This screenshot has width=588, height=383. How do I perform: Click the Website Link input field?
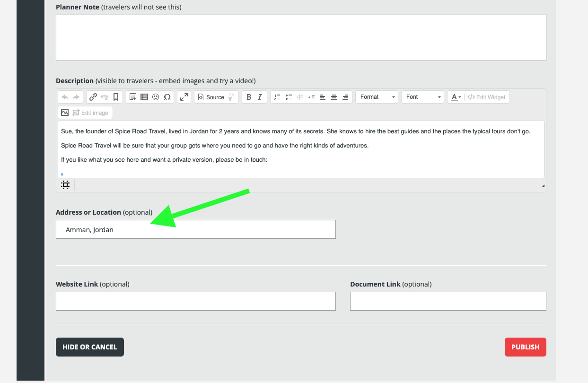195,301
